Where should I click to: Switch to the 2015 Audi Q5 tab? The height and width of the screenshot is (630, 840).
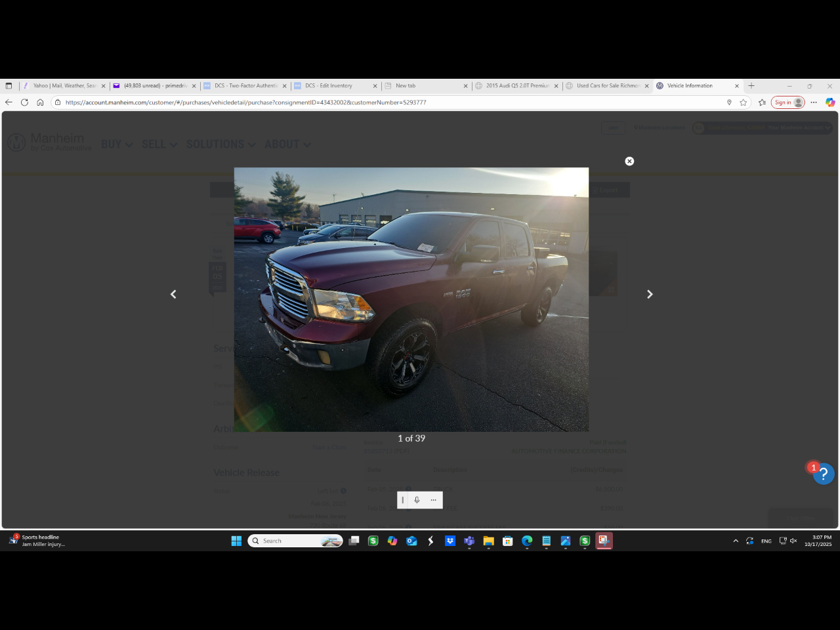click(x=516, y=86)
